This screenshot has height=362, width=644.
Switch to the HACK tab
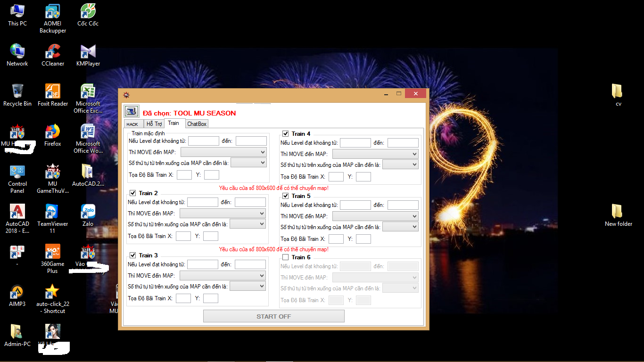[x=132, y=124]
